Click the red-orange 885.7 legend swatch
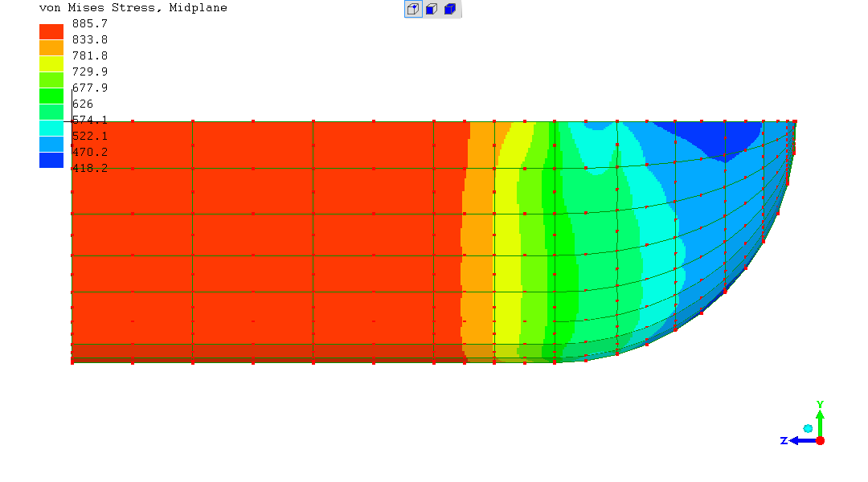This screenshot has height=482, width=868. [51, 31]
